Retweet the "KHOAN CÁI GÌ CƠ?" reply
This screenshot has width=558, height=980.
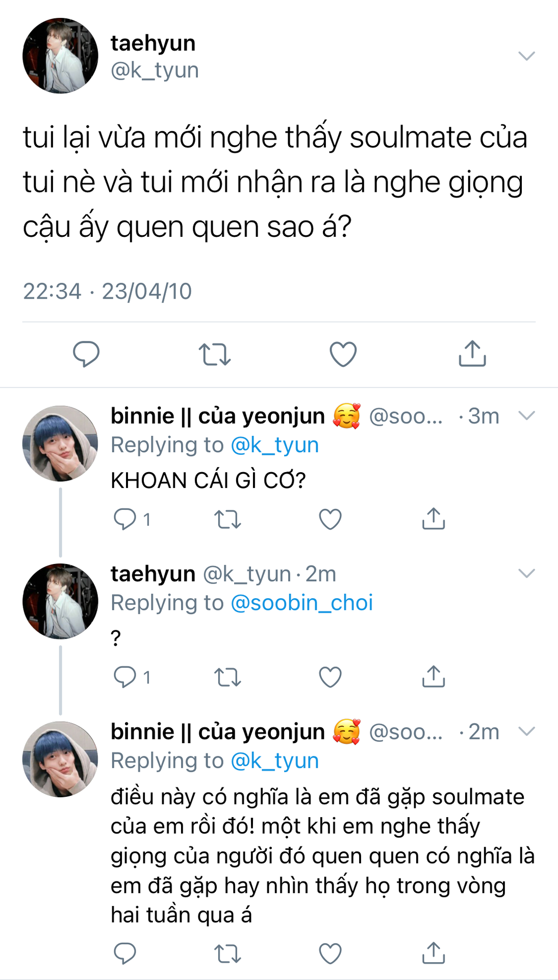(x=227, y=519)
